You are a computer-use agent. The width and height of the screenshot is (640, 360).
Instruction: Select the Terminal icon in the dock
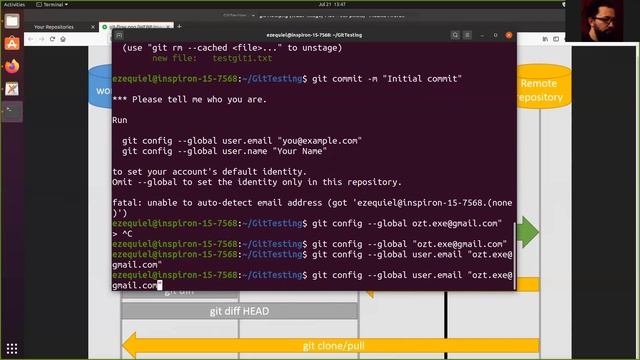coord(12,111)
